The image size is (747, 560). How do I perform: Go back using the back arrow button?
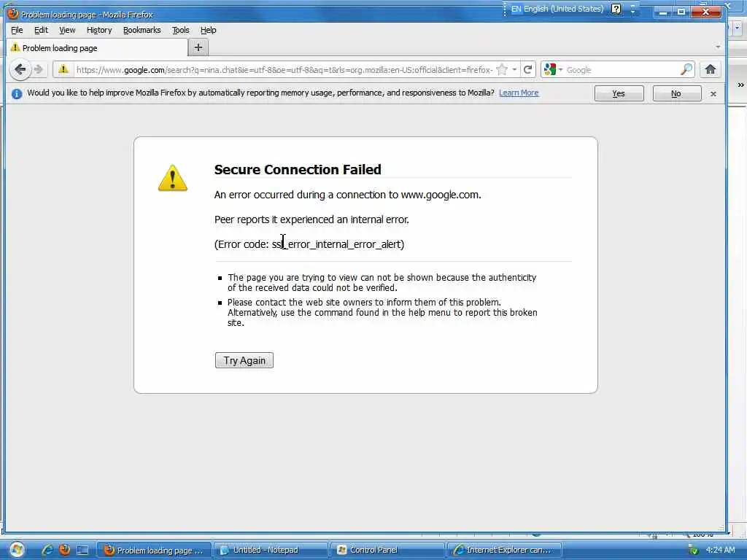point(20,69)
